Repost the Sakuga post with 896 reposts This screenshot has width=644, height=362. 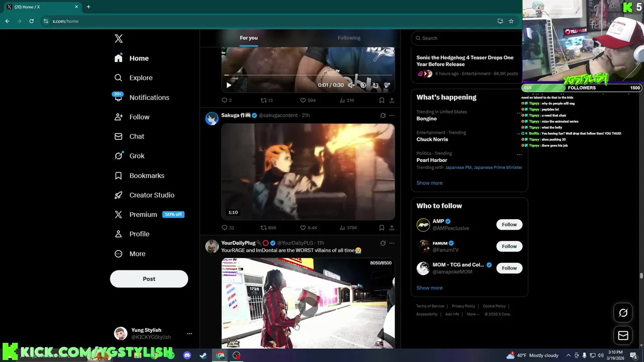268,227
